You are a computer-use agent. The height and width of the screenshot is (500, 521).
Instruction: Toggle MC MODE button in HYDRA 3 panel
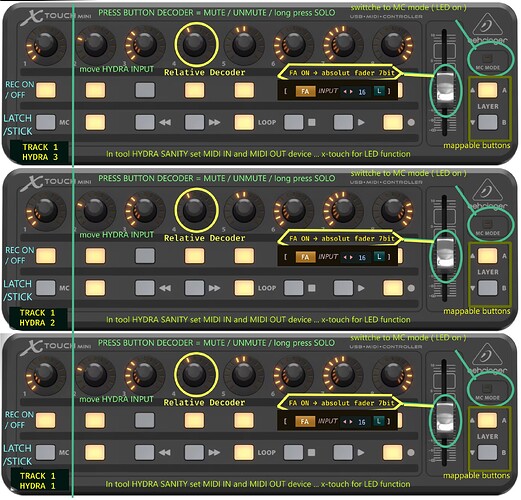coord(487,59)
